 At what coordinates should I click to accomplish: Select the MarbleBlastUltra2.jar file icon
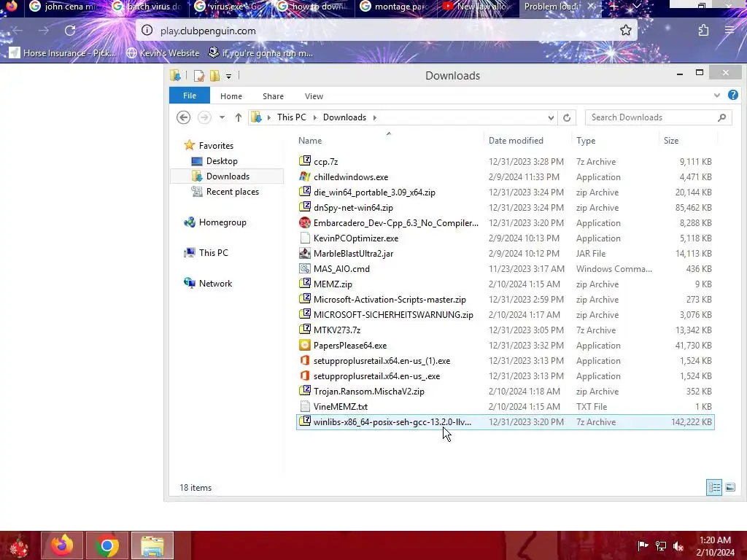(305, 253)
